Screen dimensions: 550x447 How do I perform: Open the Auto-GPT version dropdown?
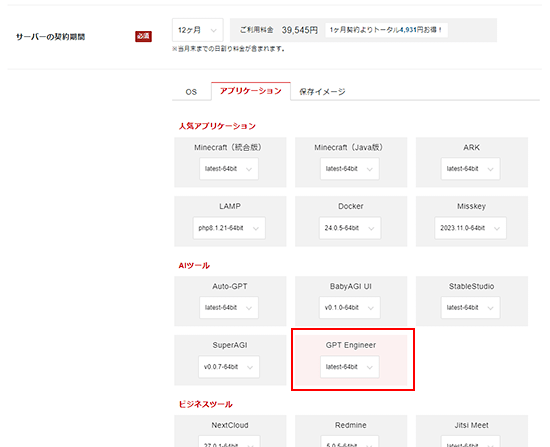tap(229, 308)
